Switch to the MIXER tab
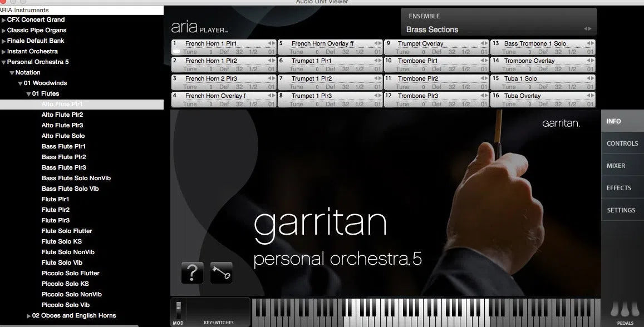The width and height of the screenshot is (644, 327). coord(622,165)
